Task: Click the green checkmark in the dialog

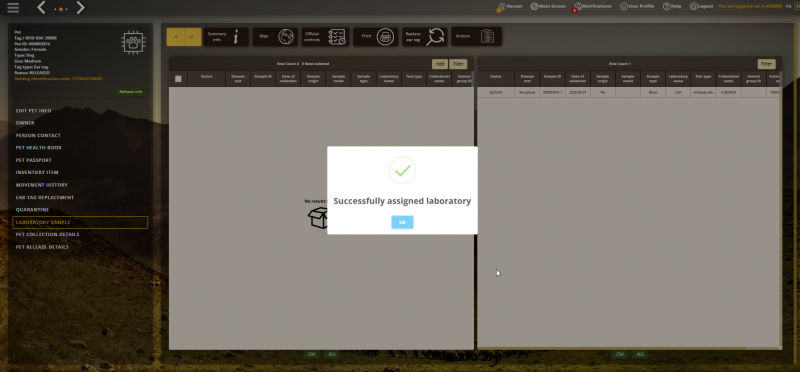Action: [x=402, y=170]
